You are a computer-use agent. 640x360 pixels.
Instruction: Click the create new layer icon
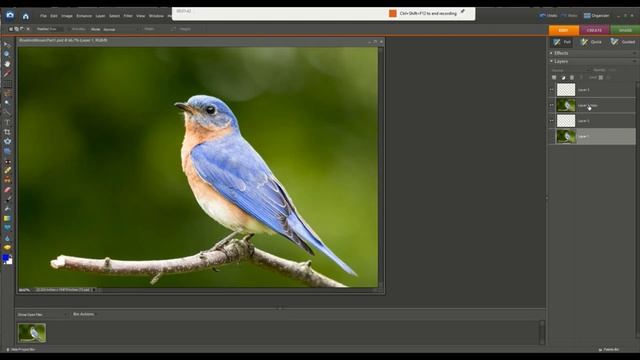click(x=554, y=78)
